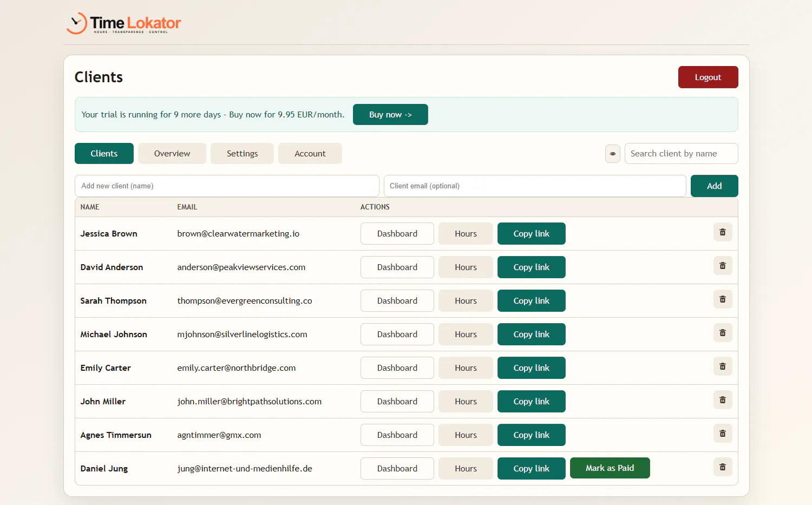
Task: Click the NAME column header
Action: pyautogui.click(x=90, y=207)
